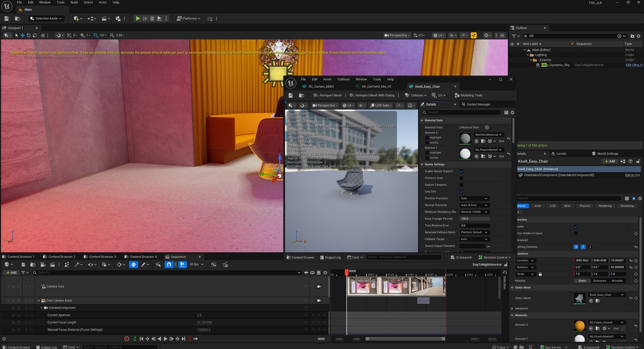Viewport: 644px width, 349px height.
Task: Collapse the Cine Camera Actor track
Action: (x=39, y=301)
